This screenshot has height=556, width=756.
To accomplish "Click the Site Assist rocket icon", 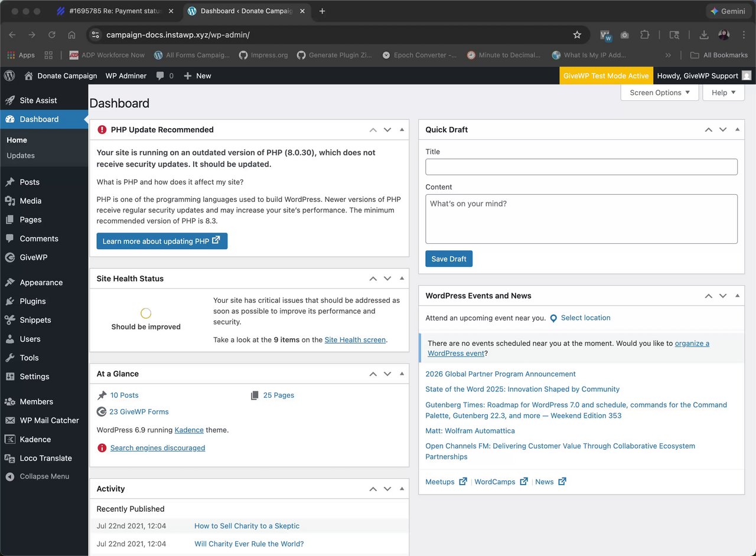I will 9,100.
